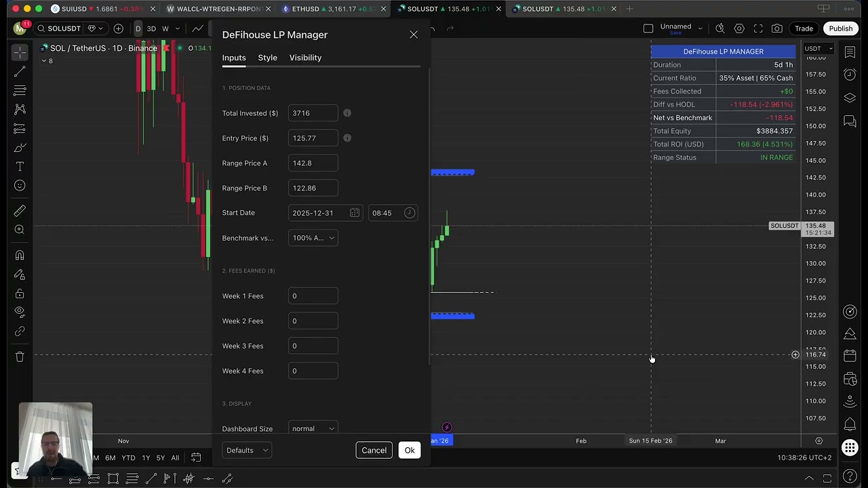Click the Cancel button

[374, 450]
